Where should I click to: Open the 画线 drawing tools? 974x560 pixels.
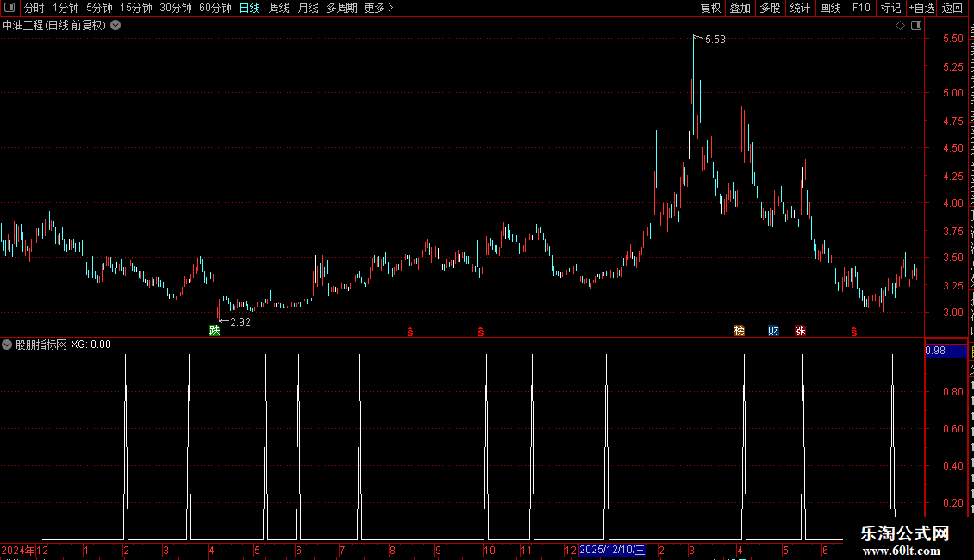pos(830,8)
